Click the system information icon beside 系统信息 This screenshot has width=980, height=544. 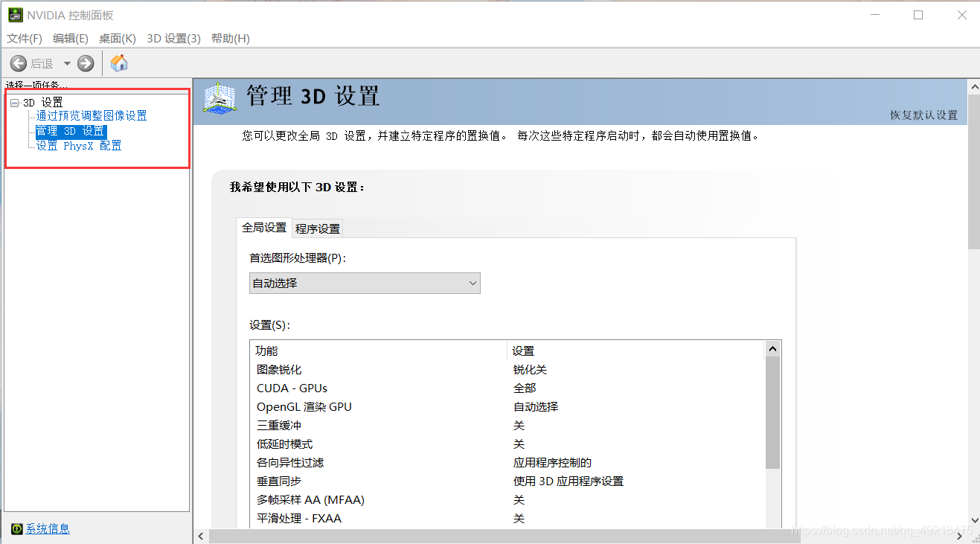click(x=17, y=529)
